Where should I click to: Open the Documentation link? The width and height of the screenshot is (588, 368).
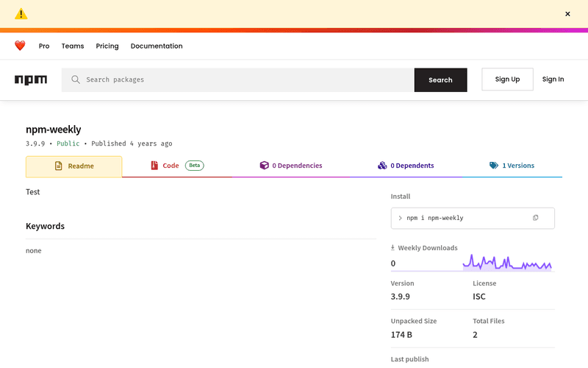pos(157,46)
